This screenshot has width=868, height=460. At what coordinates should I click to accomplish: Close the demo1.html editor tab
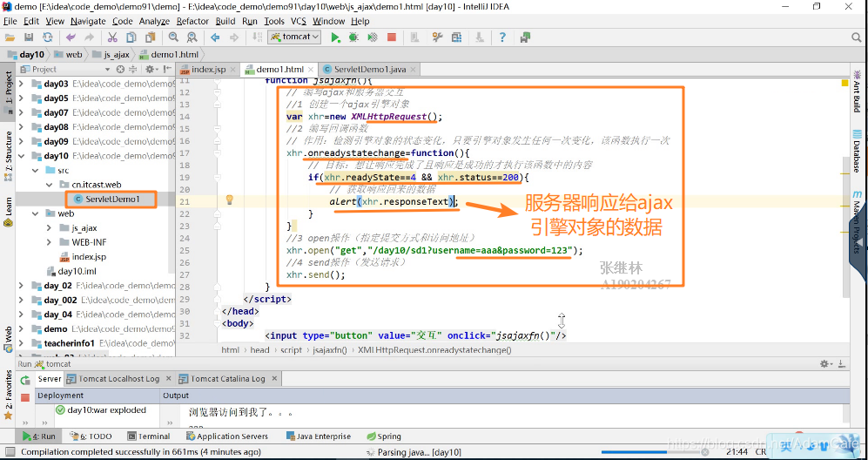(311, 70)
